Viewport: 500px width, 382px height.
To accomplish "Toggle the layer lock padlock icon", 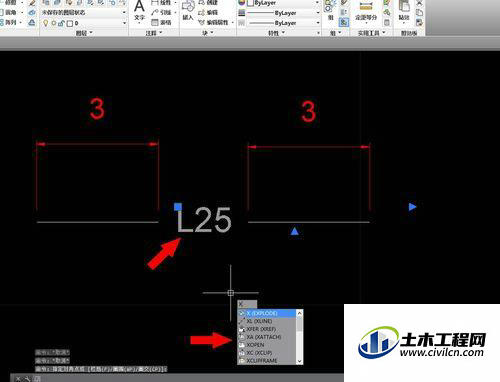I will click(x=61, y=23).
